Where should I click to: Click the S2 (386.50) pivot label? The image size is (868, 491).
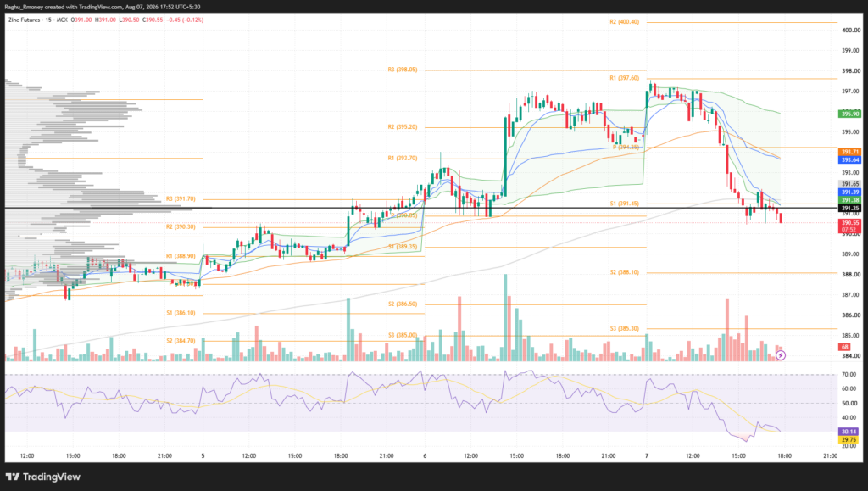(x=403, y=304)
